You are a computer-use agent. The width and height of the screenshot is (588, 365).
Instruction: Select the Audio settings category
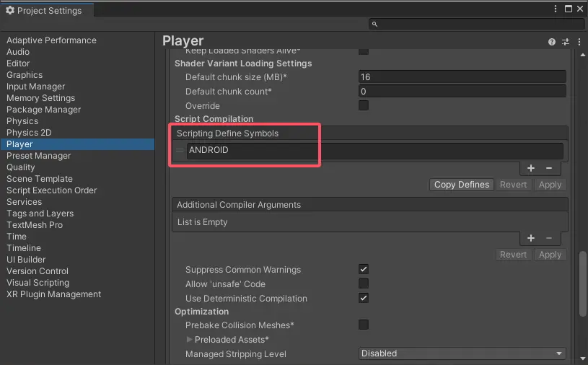tap(18, 52)
